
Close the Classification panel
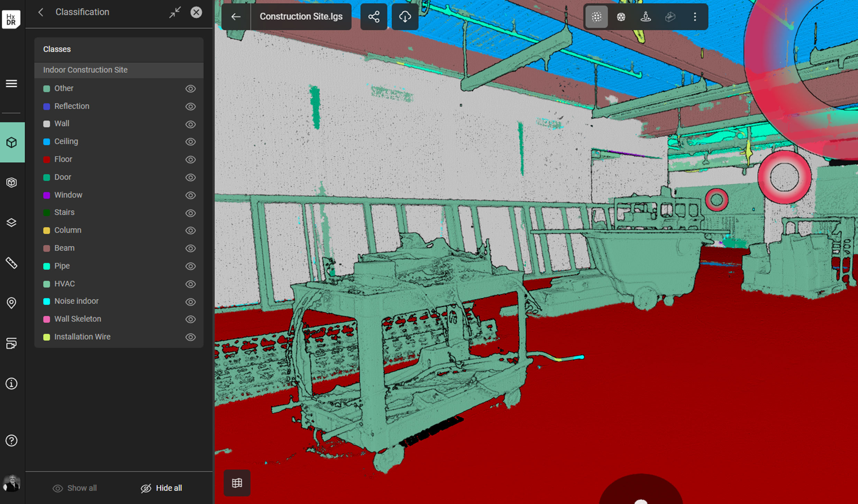[196, 12]
